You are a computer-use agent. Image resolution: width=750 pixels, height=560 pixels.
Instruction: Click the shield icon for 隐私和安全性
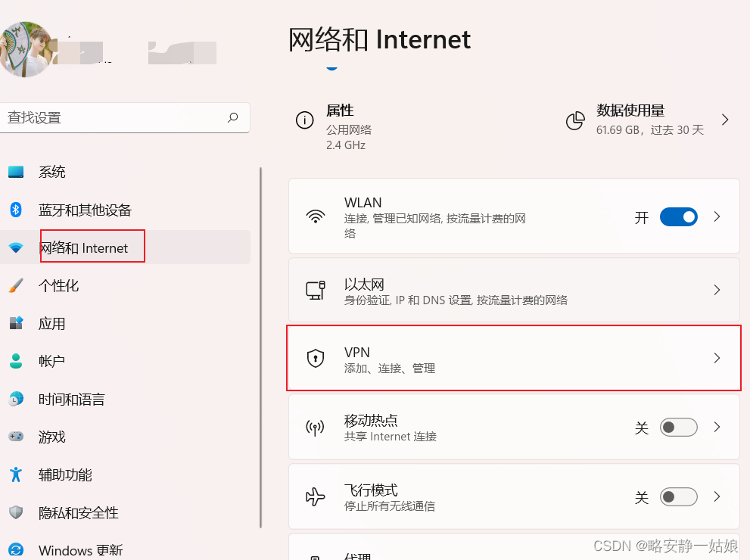(16, 512)
